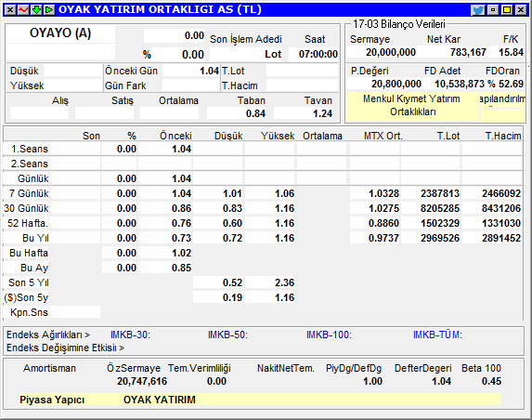
Task: Click the ÖzSermaye value 20,747,616
Action: point(142,381)
